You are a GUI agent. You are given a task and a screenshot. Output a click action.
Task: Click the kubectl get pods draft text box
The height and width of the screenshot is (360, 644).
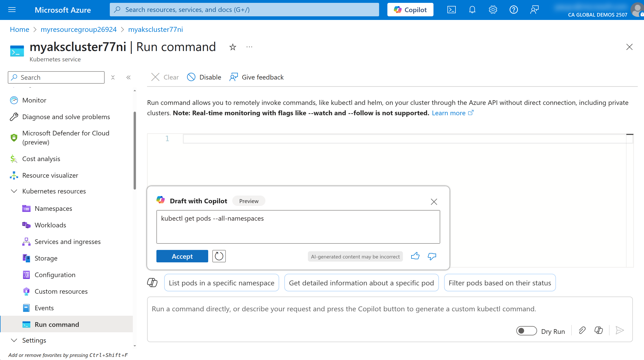(x=298, y=227)
